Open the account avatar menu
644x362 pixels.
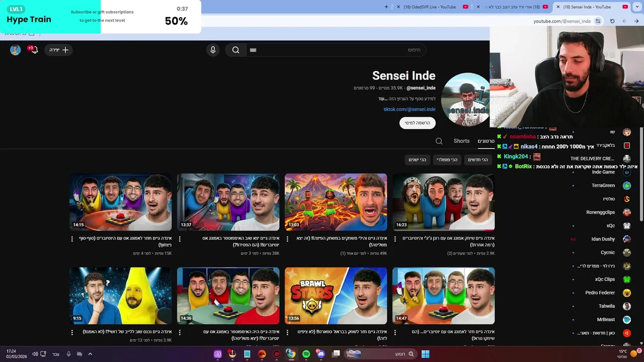15,50
